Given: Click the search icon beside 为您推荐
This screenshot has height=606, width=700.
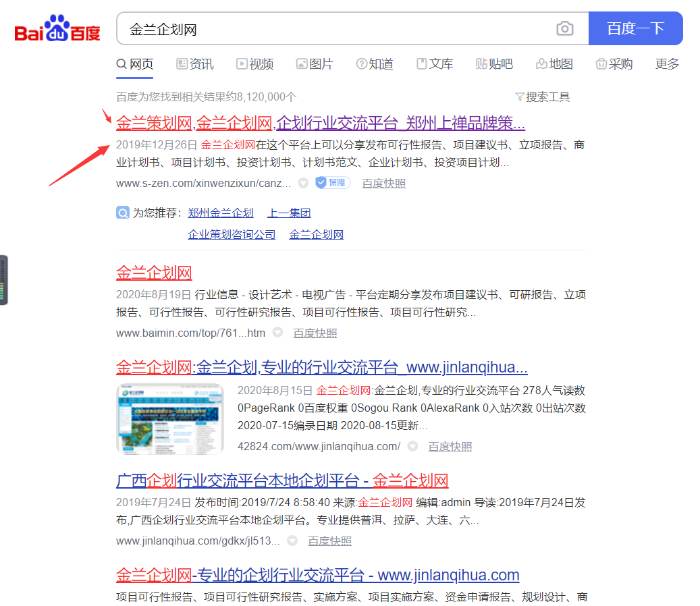Looking at the screenshot, I should 123,213.
